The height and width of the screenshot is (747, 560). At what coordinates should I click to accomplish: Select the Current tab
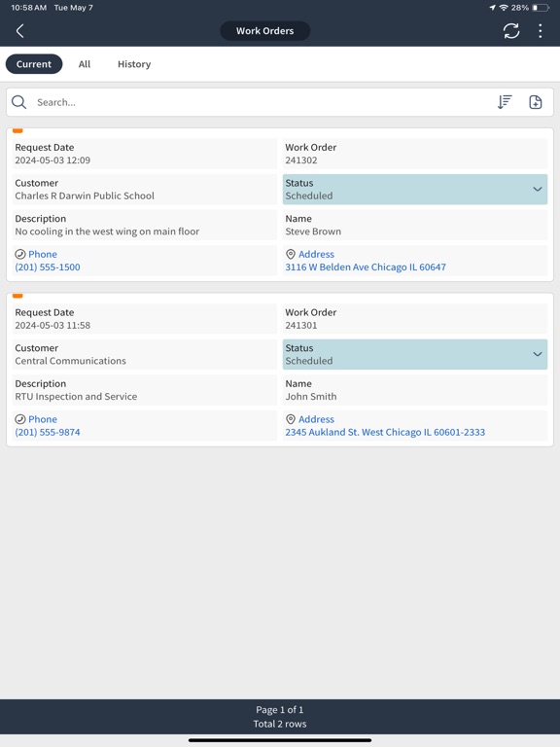pyautogui.click(x=34, y=64)
